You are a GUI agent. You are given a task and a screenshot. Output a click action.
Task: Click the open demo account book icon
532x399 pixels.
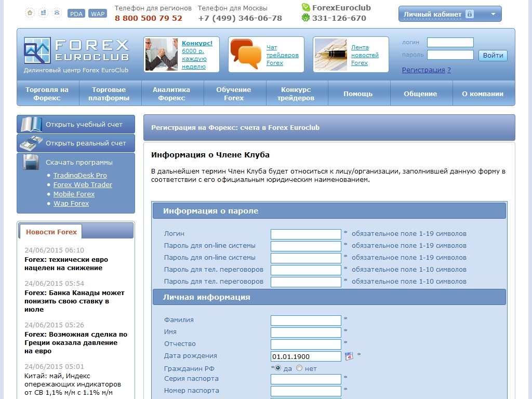point(31,125)
